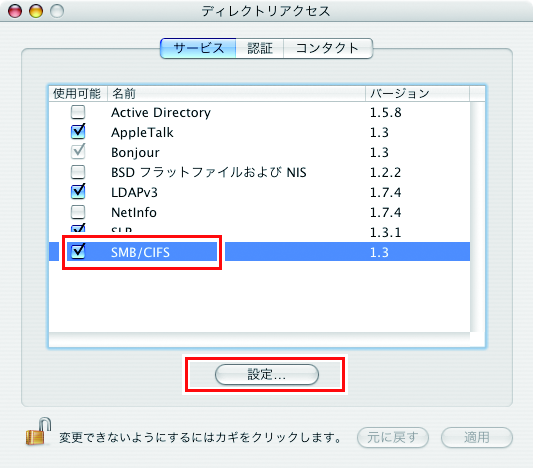Click version 1.2.2 in BSD row
533x468 pixels.
click(x=385, y=172)
